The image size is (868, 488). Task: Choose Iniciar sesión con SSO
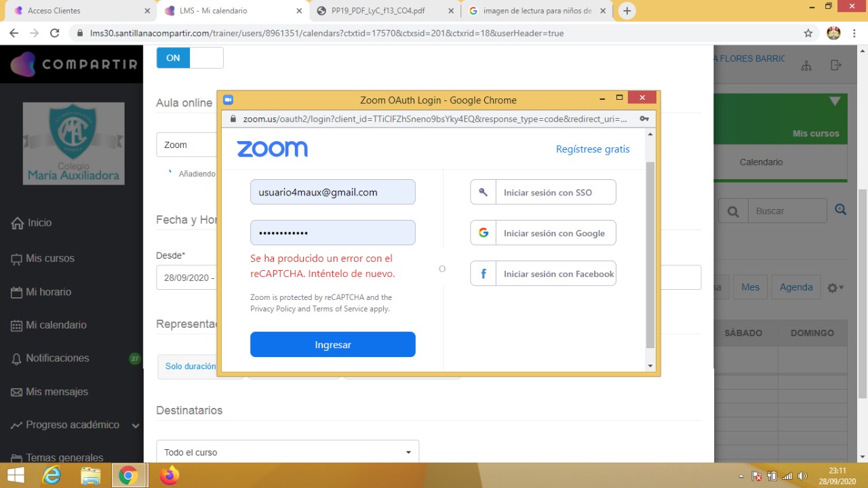[x=543, y=192]
